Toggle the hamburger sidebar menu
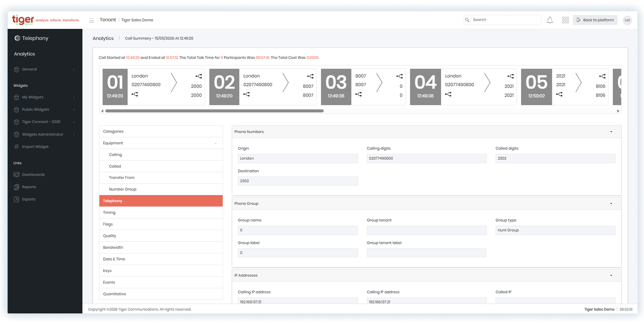 [x=91, y=20]
